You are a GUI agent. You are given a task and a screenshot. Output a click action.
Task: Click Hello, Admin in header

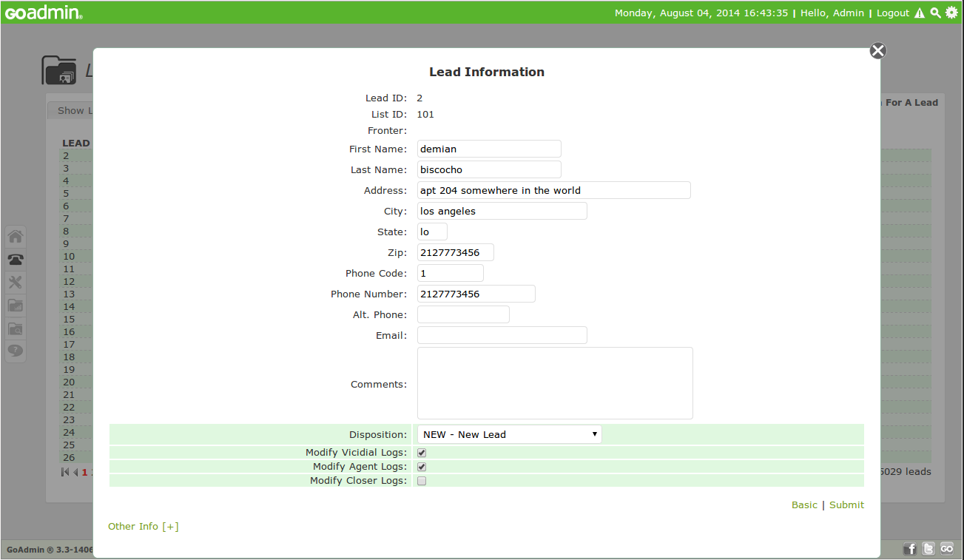click(832, 13)
